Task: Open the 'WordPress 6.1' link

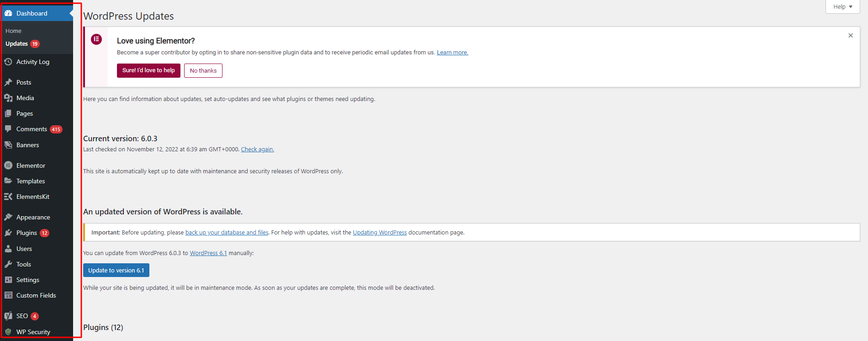Action: [208, 253]
